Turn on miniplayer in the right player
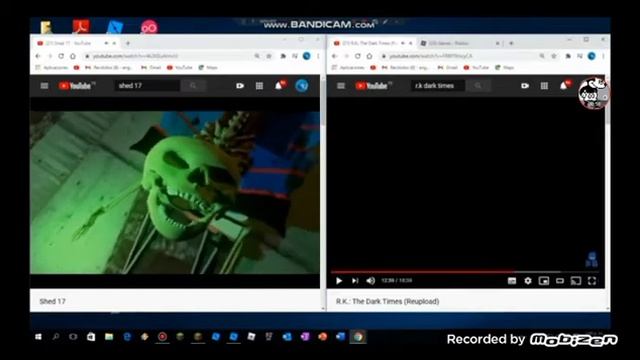The height and width of the screenshot is (360, 640). point(544,281)
